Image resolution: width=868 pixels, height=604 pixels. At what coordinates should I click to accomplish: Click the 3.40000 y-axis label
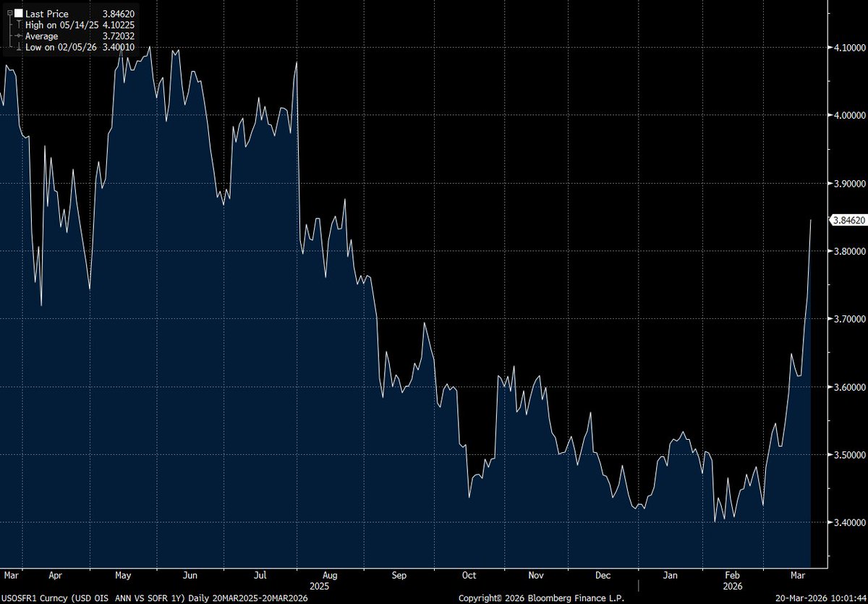849,523
